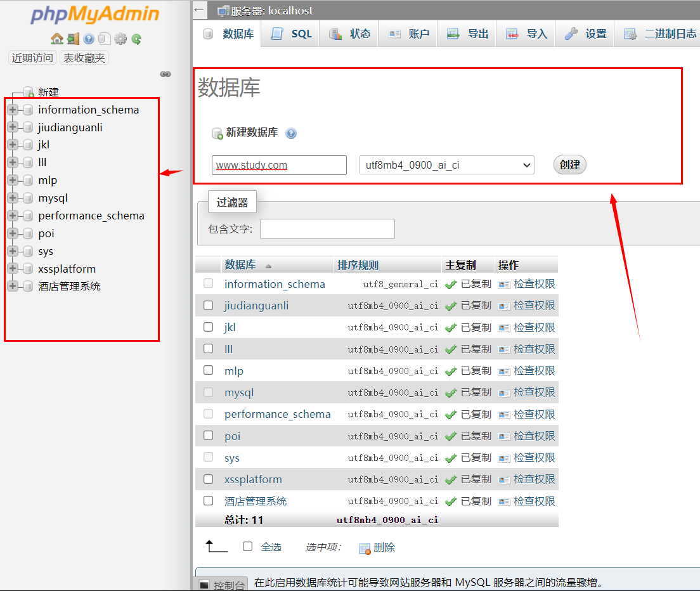700x591 pixels.
Task: Switch to the 账户 tab
Action: coord(408,34)
